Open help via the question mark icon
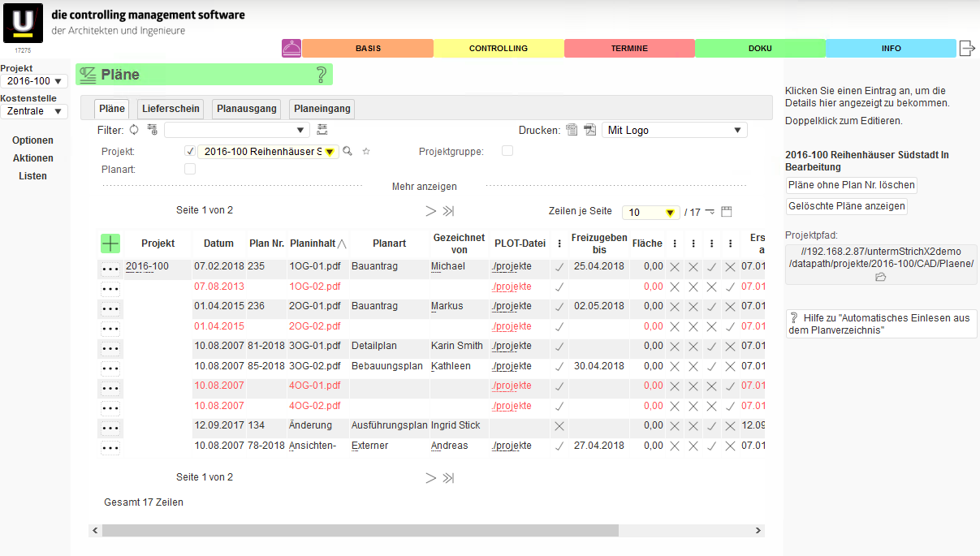 [x=322, y=75]
